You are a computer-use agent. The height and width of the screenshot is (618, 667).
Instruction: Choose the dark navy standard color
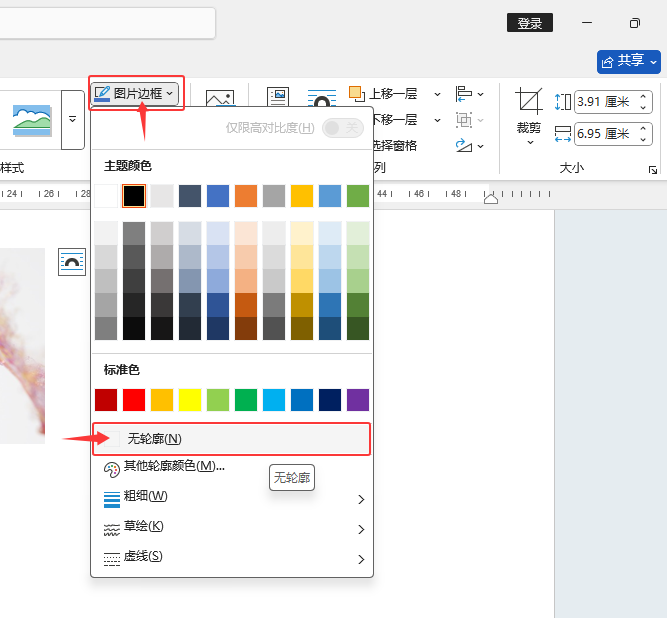(x=330, y=400)
